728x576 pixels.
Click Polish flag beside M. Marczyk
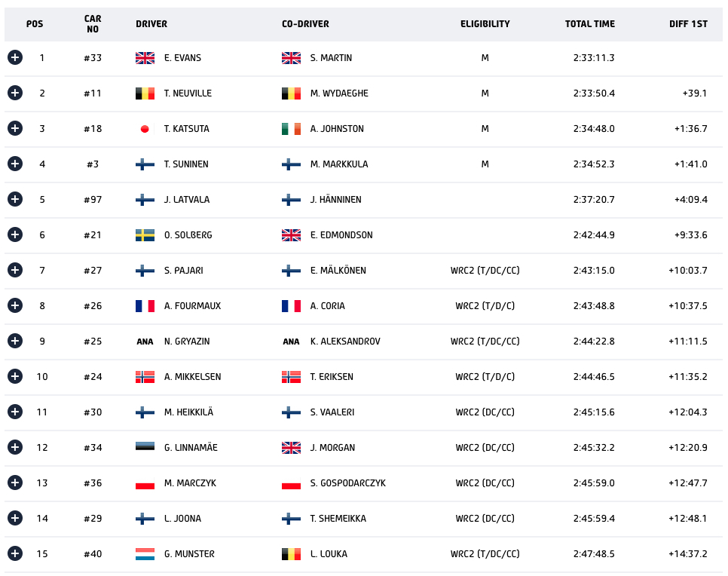click(x=145, y=483)
